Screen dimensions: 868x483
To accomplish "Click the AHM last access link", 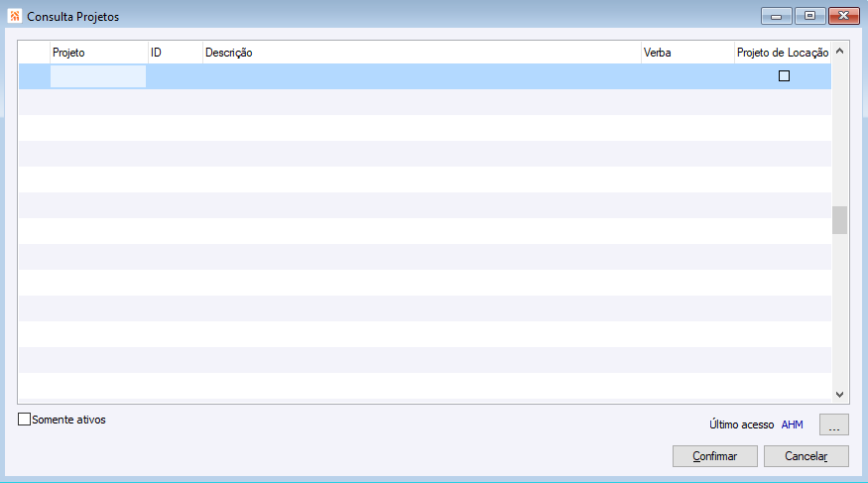I will click(x=792, y=424).
